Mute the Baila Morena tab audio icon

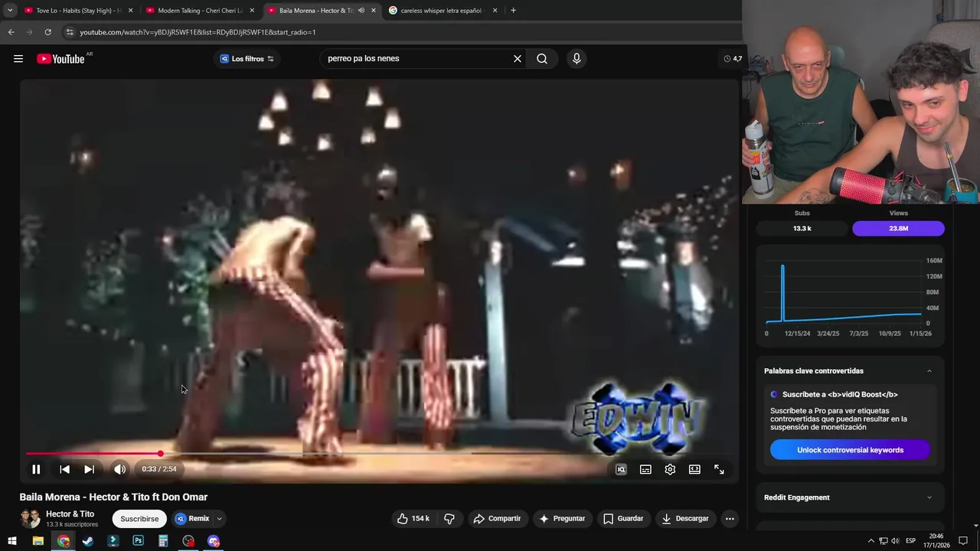coord(361,11)
